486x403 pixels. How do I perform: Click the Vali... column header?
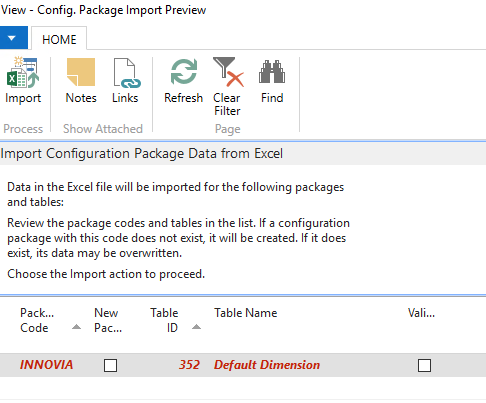(x=421, y=313)
